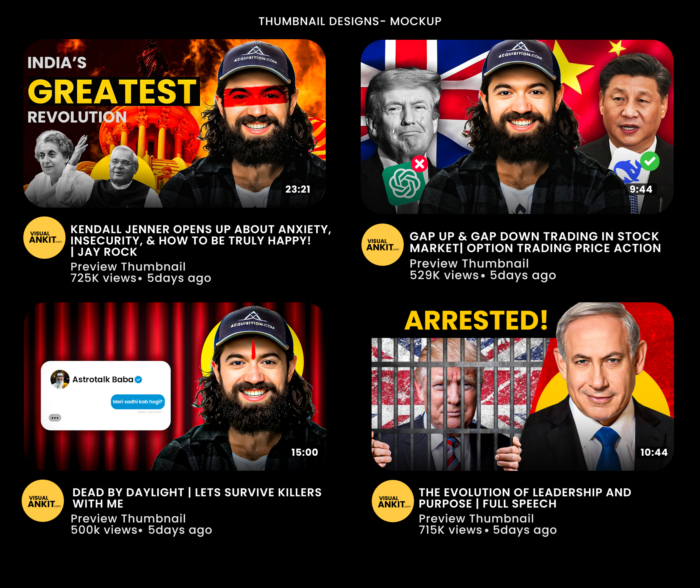
Task: Click Dead By Daylight video title
Action: coord(197,498)
